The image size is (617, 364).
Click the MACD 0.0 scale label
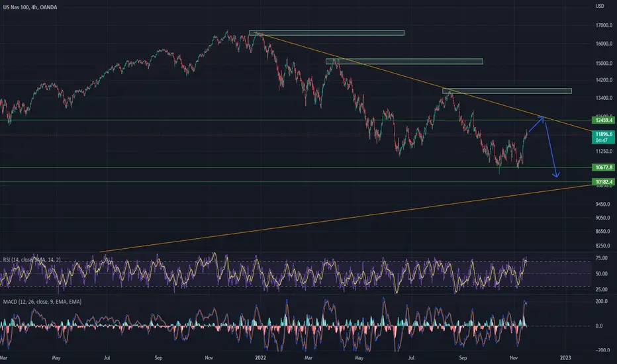pos(598,326)
